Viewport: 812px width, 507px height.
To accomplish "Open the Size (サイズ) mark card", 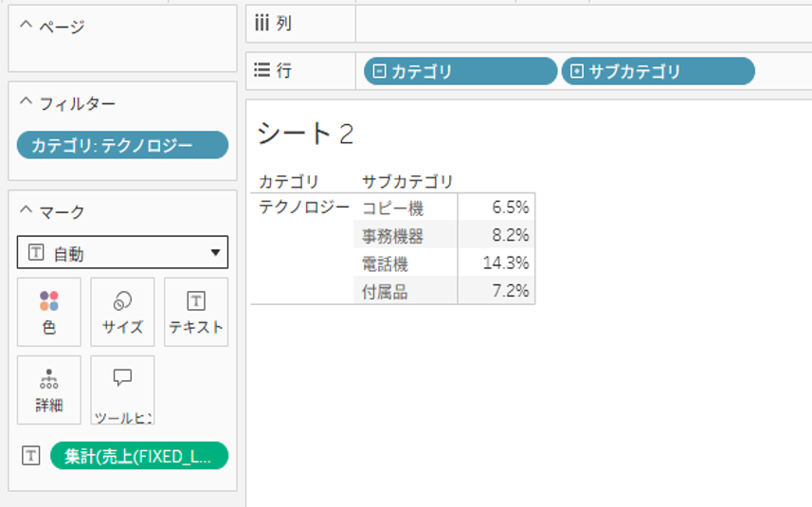I will (x=122, y=312).
